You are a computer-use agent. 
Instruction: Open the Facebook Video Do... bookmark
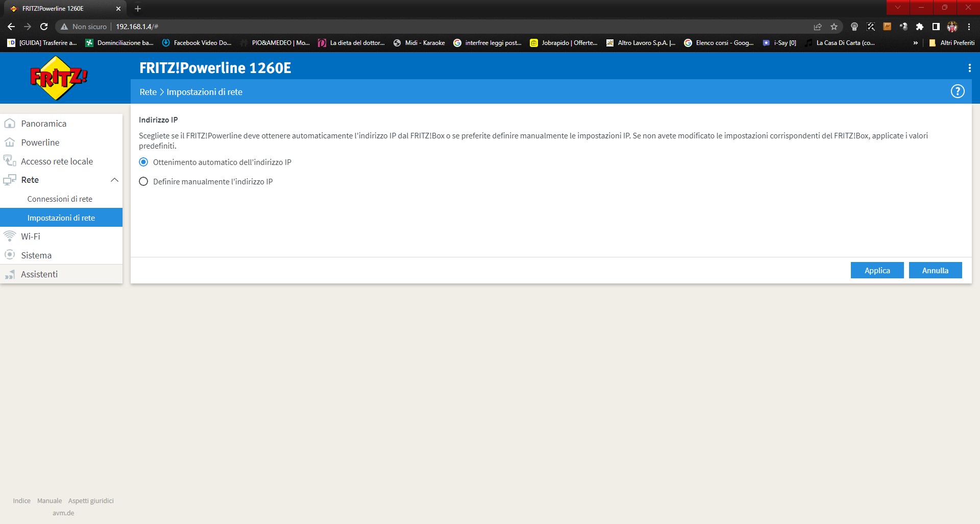click(x=197, y=43)
